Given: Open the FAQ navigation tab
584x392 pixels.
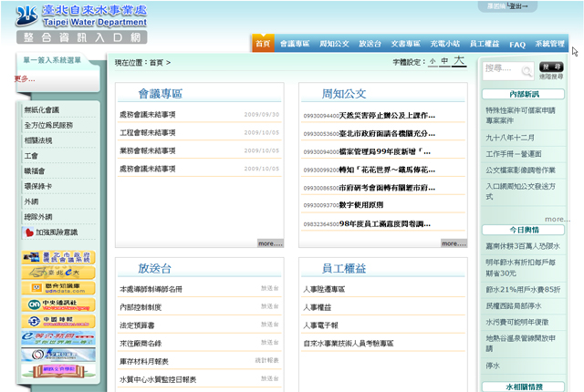Looking at the screenshot, I should (x=517, y=45).
